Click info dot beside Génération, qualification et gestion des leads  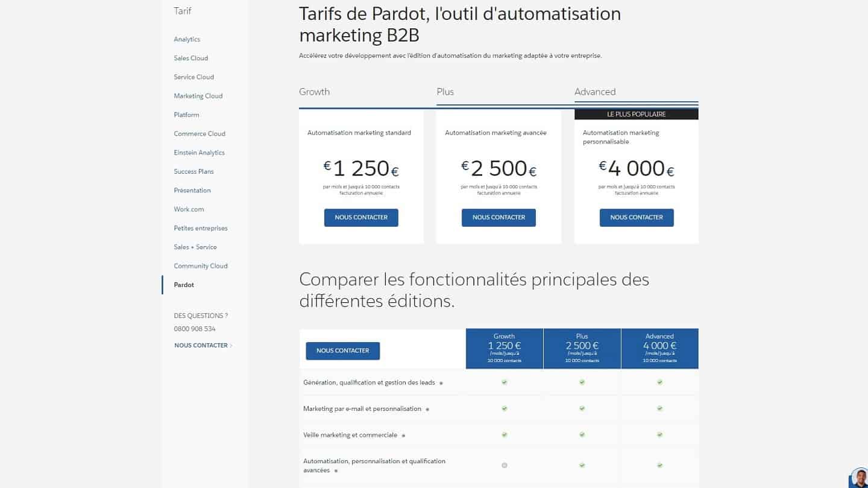(441, 383)
